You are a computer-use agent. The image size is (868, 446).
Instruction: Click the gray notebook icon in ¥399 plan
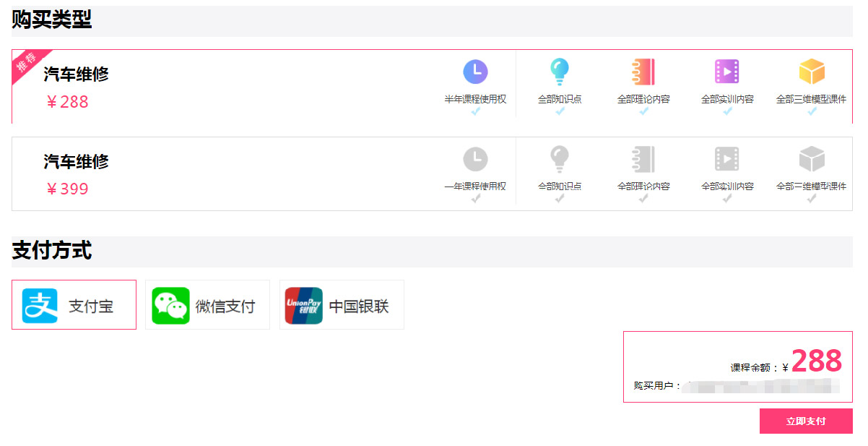pyautogui.click(x=643, y=159)
